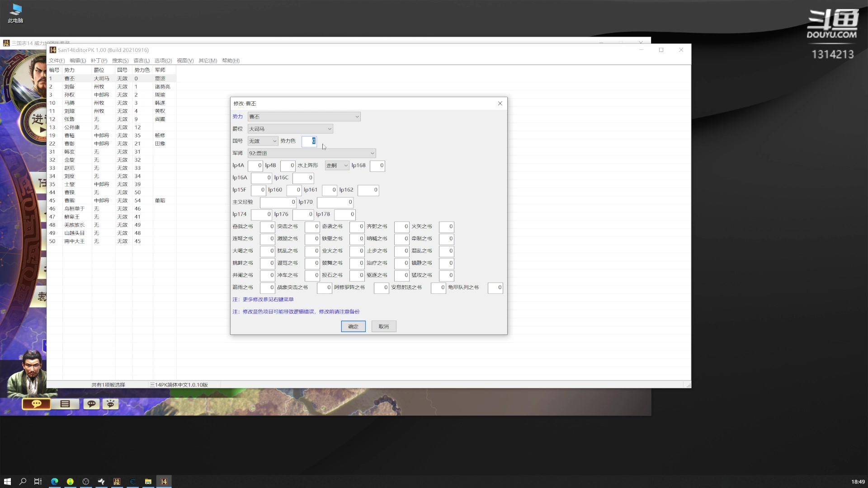The width and height of the screenshot is (868, 488).
Task: Select the 公孙康 row in the faction list
Action: click(x=112, y=127)
